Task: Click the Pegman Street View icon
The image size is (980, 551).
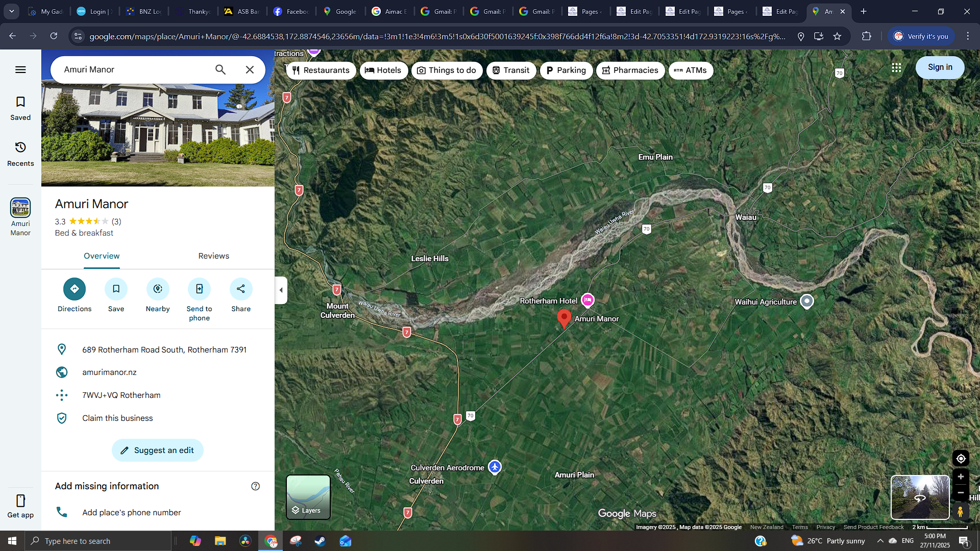Action: [961, 511]
